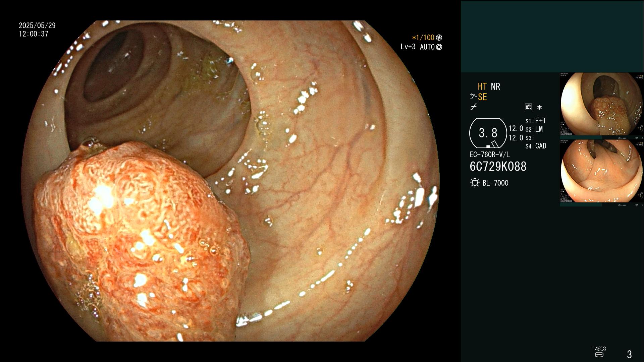Click the tone curve icon below SE

pos(474,107)
